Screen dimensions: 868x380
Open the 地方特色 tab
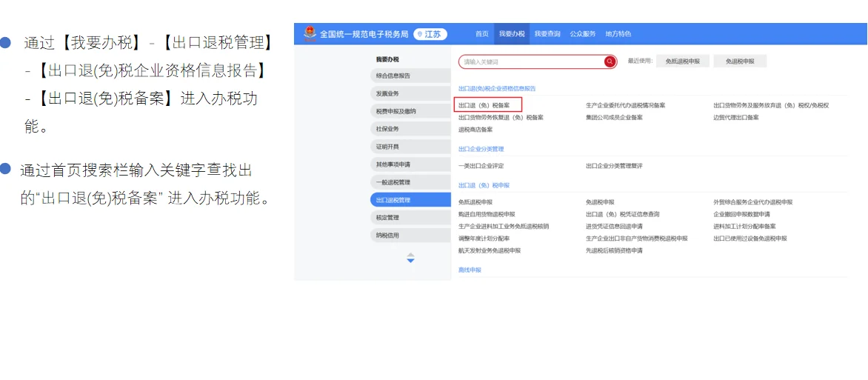(x=618, y=34)
